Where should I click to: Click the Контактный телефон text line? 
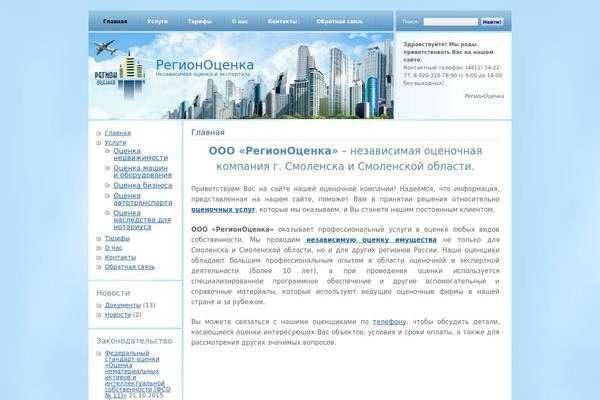click(x=453, y=75)
